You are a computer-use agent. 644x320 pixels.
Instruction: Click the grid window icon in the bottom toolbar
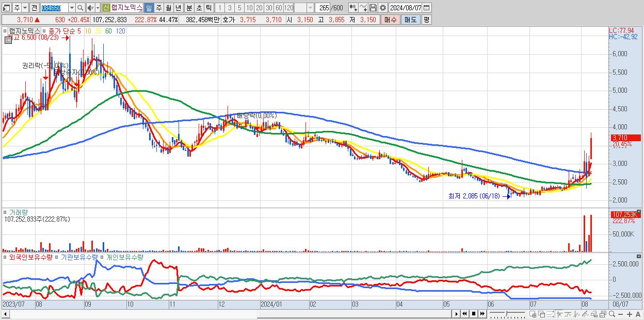[533, 314]
